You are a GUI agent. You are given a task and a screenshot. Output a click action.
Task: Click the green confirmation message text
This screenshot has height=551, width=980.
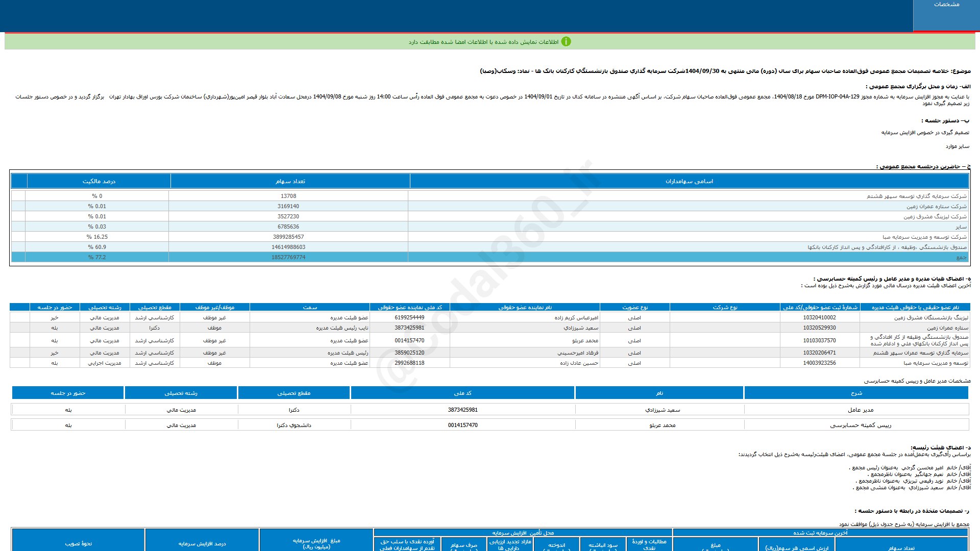click(483, 42)
